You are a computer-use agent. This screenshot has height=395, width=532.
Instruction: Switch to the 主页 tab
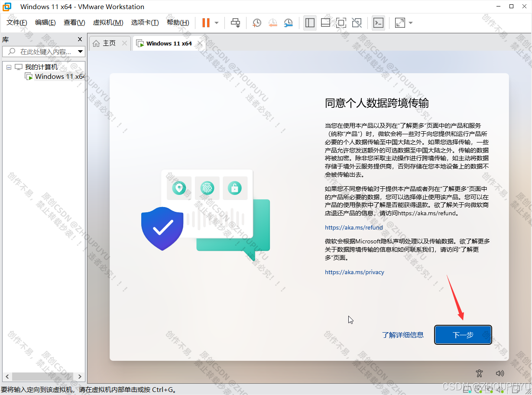point(109,43)
